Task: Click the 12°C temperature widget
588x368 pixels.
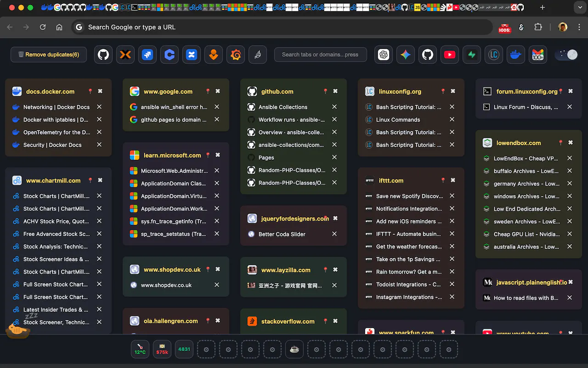Action: [x=140, y=350]
